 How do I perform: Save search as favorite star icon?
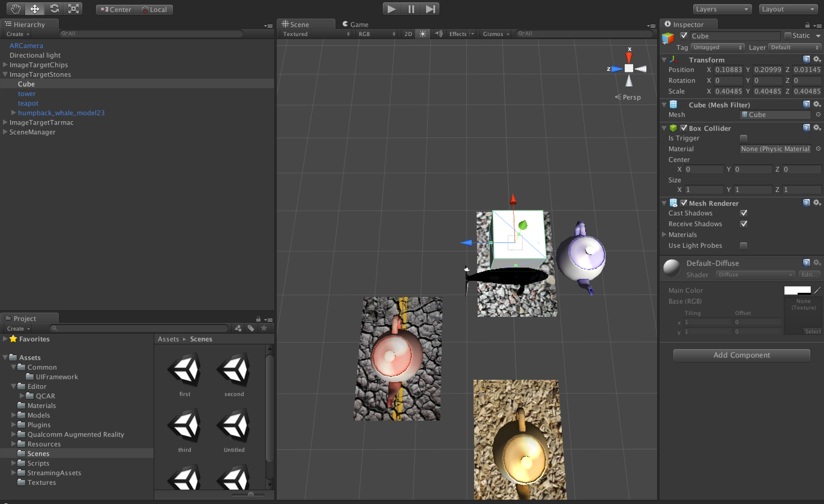(x=264, y=328)
